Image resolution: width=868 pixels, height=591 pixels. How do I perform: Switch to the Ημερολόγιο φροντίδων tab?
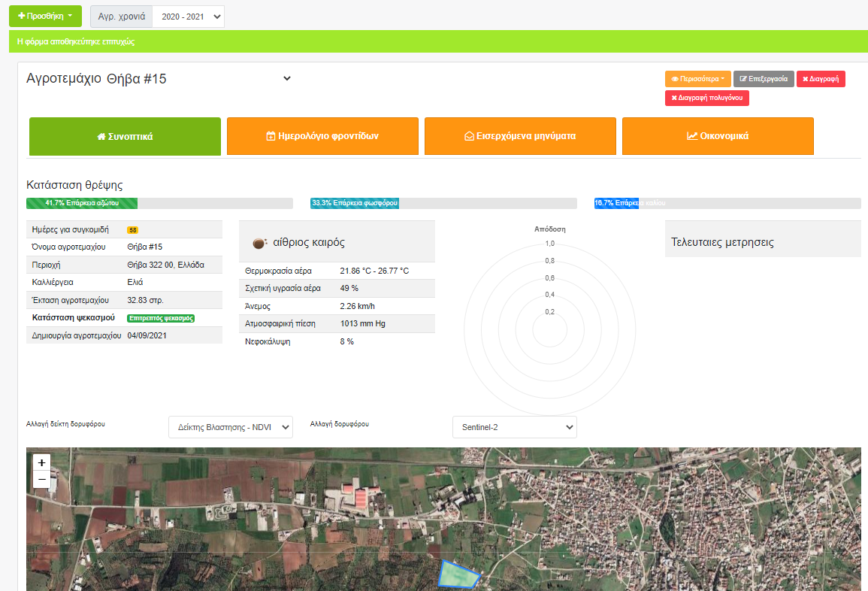coord(322,136)
